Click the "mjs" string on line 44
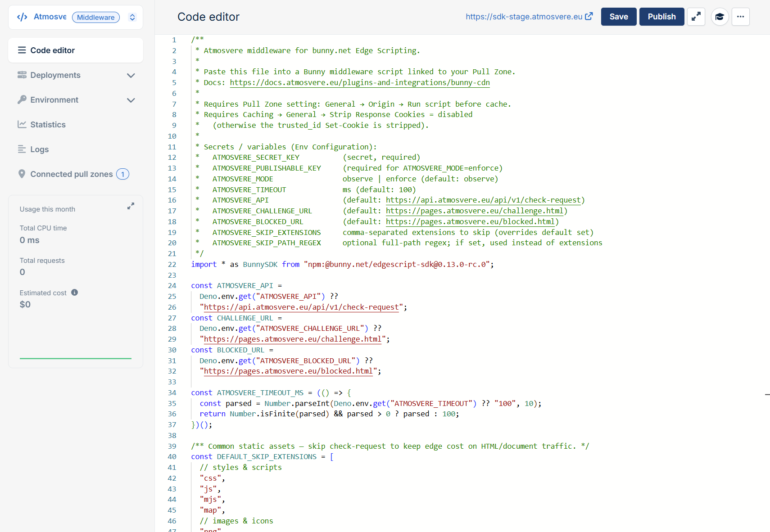770x532 pixels. coord(210,500)
